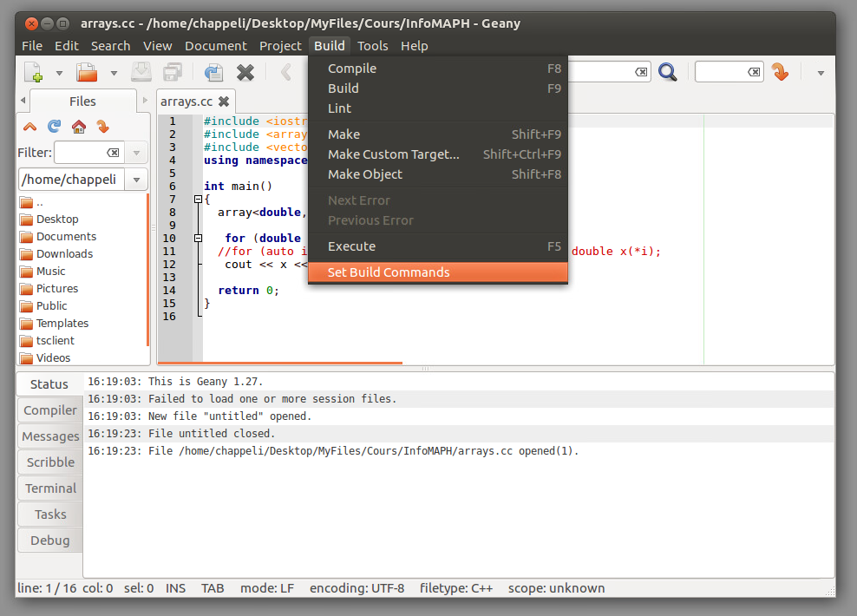The width and height of the screenshot is (857, 616).
Task: Open the toolbar overflow dropdown arrow
Action: (x=821, y=73)
